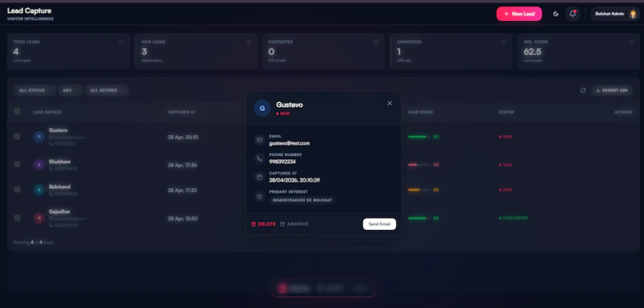Click the Export CSV button
Screen dimensions: 644x308
tap(612, 90)
